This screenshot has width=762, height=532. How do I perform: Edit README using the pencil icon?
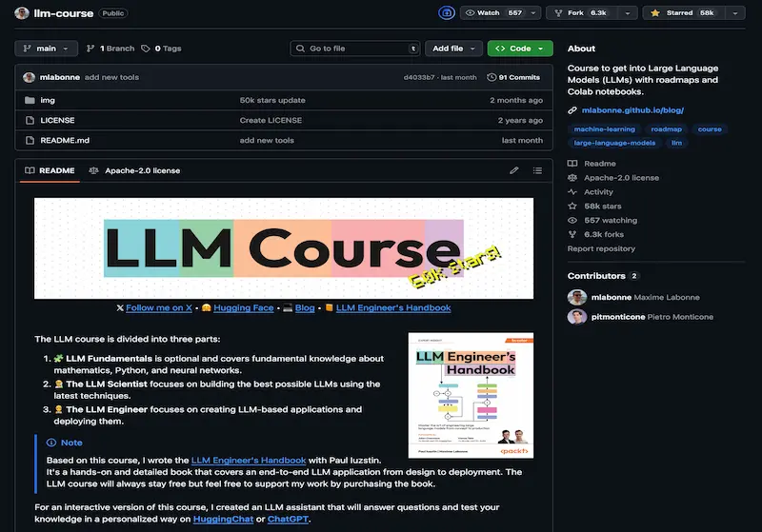tap(513, 170)
